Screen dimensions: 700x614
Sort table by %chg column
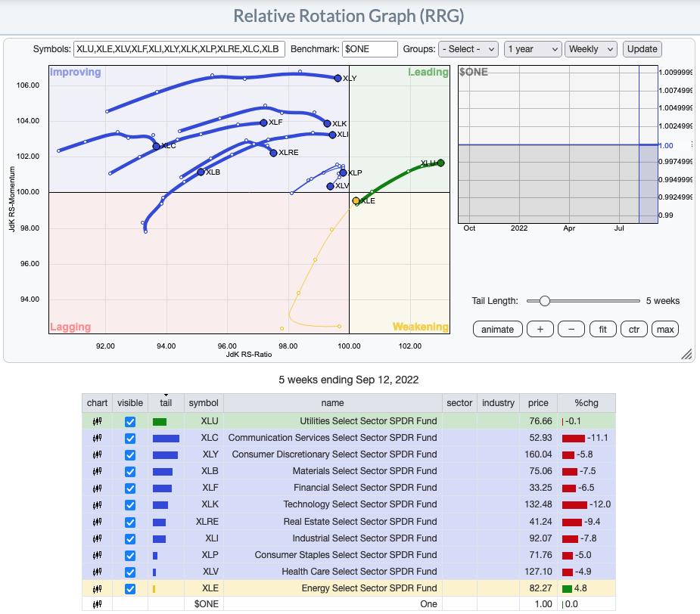point(586,403)
